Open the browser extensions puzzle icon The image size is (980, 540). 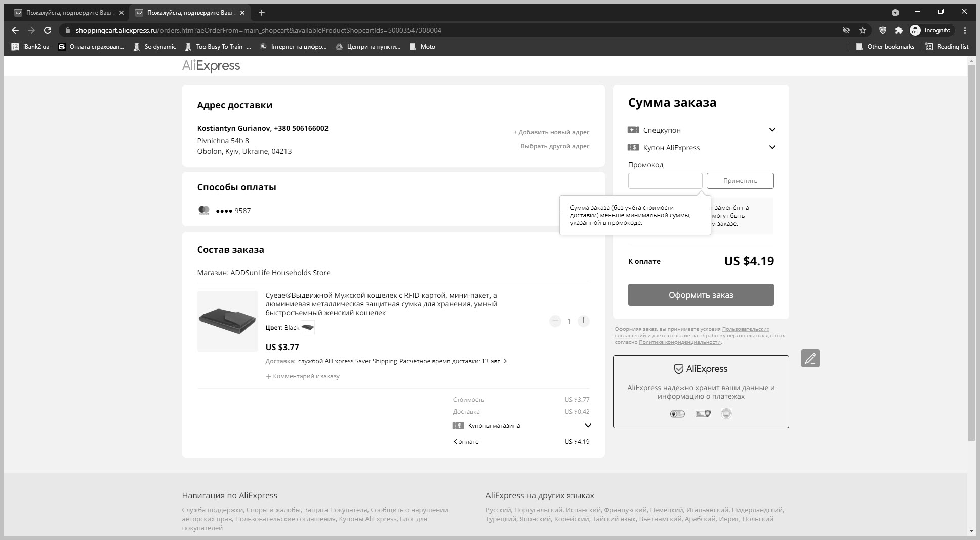point(899,30)
